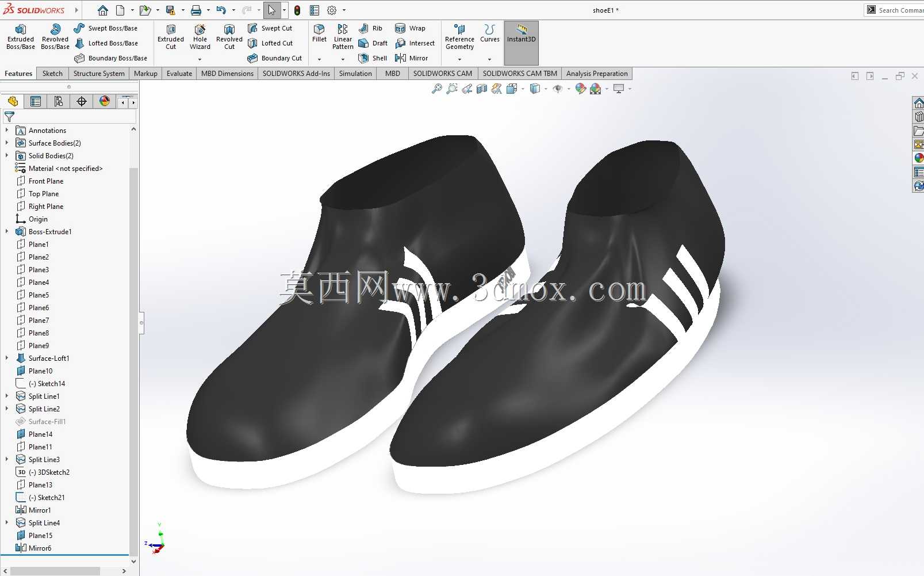Choose the Boundary Boss/Base tool

(110, 58)
